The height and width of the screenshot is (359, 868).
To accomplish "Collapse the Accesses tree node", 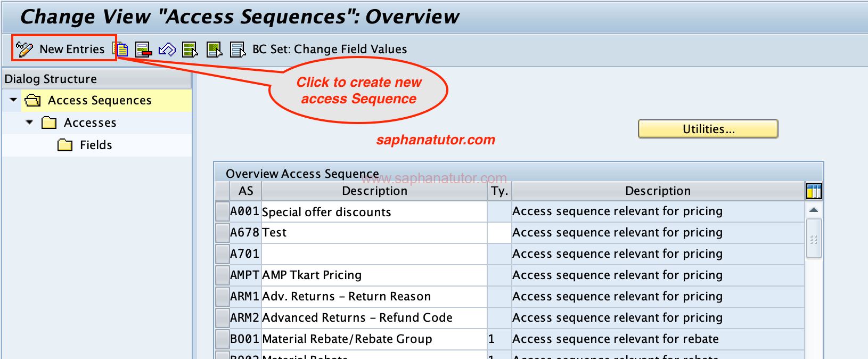I will point(29,122).
